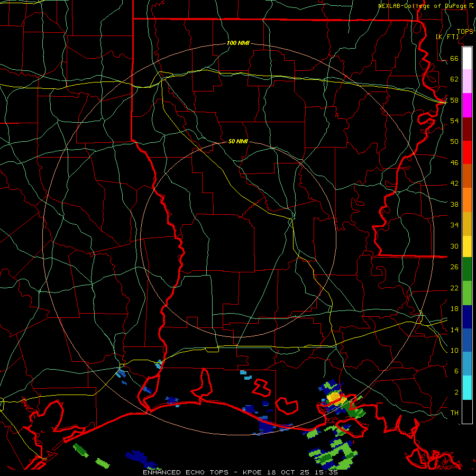
Task: Click the dark orange 46 kft swatch
Action: click(467, 176)
